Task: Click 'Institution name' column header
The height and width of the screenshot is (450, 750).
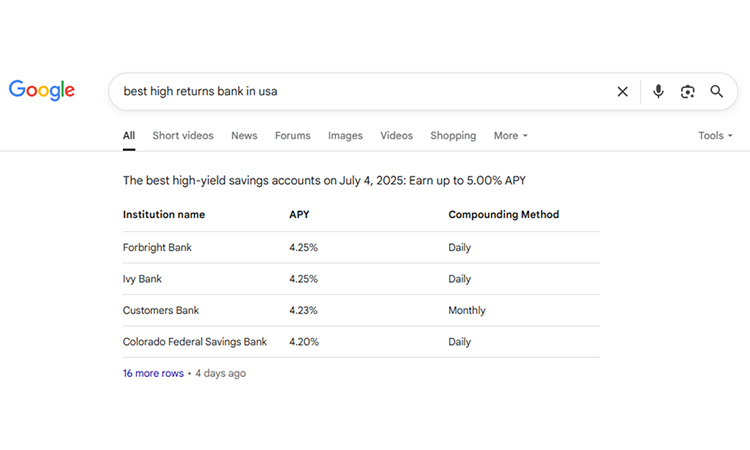Action: coord(164,214)
